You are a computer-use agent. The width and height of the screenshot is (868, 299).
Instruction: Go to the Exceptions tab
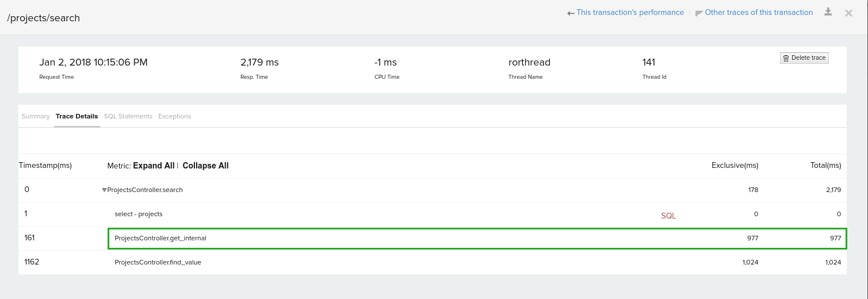point(174,116)
